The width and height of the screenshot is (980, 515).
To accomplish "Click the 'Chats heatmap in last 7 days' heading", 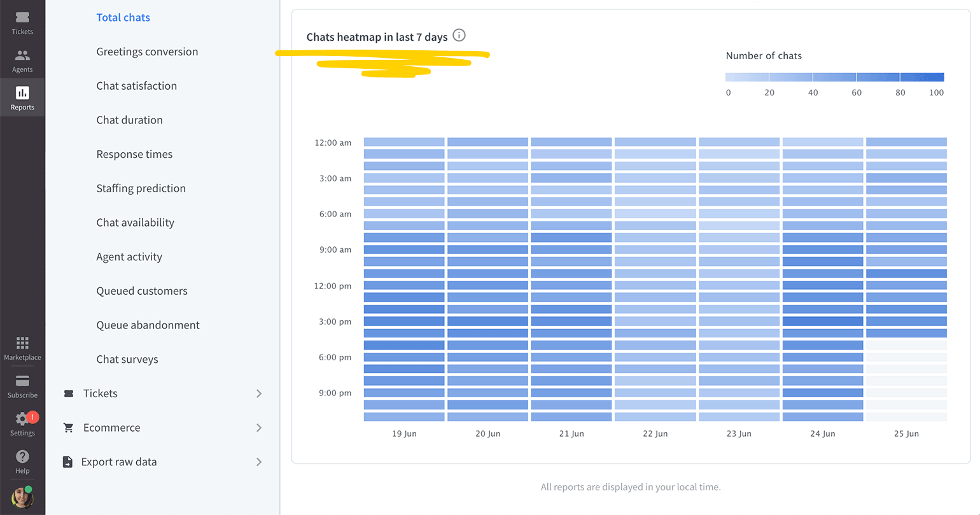I will (377, 37).
